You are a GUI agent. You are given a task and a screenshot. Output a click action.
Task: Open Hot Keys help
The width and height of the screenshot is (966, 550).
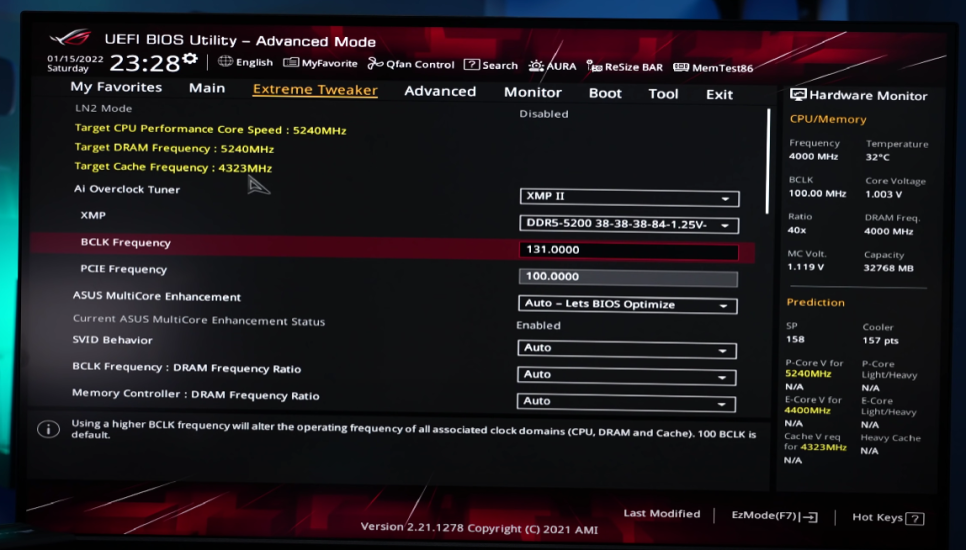click(888, 517)
